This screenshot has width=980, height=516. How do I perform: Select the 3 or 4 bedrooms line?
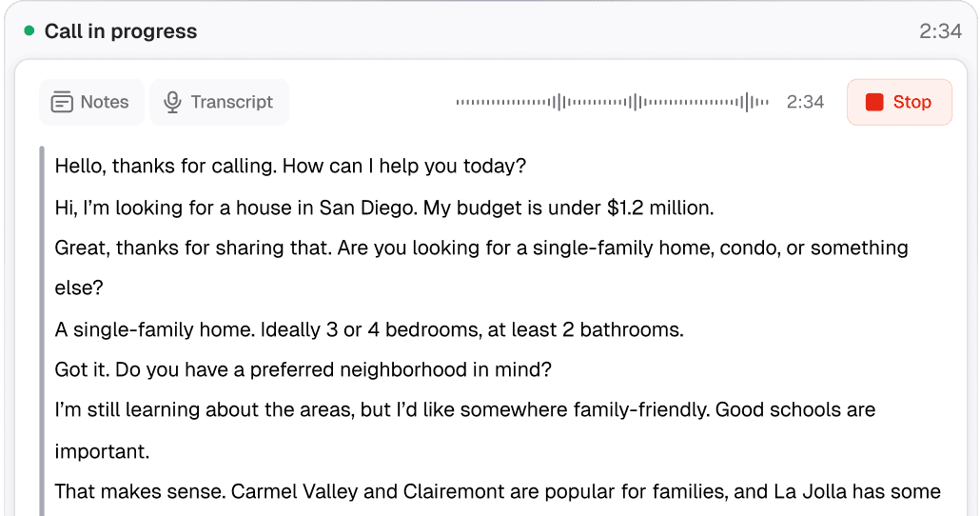tap(369, 329)
